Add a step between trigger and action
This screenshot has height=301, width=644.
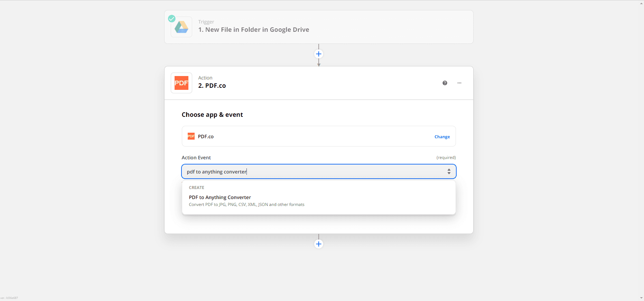click(318, 54)
